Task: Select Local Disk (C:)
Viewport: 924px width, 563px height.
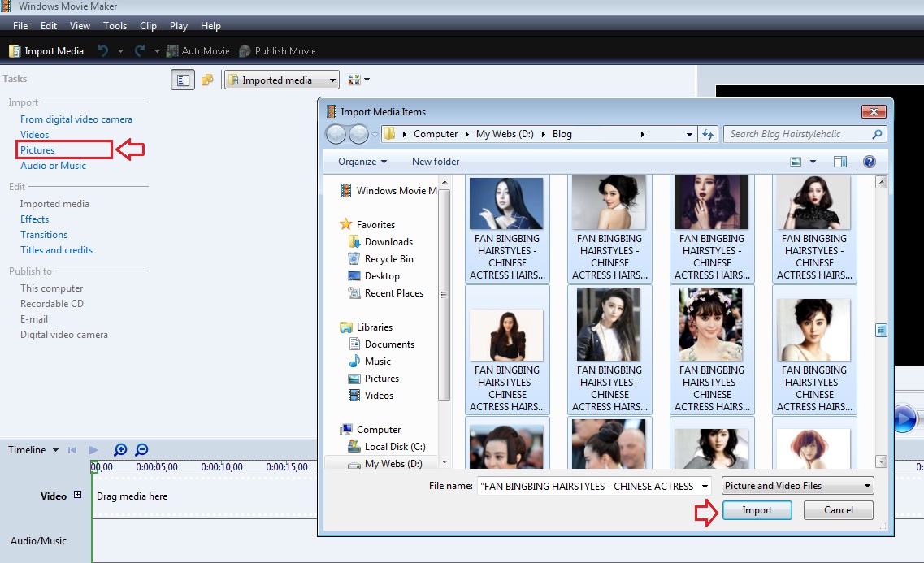Action: pos(387,447)
